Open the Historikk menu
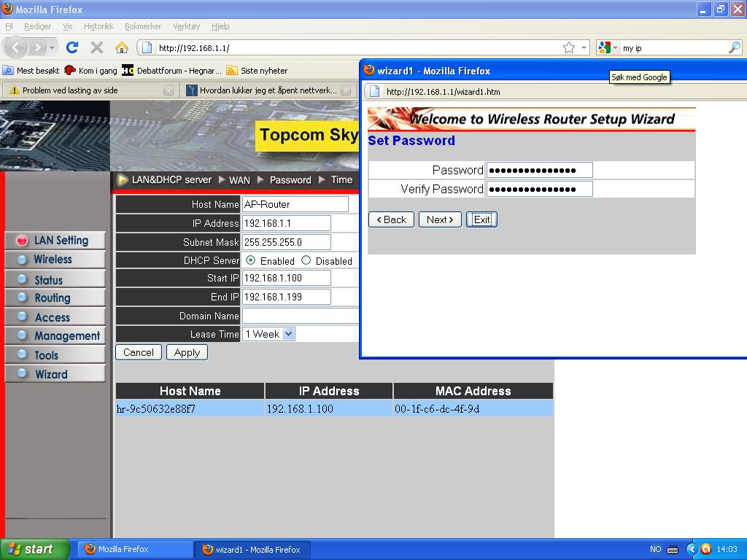Viewport: 747px width, 560px height. pyautogui.click(x=98, y=26)
